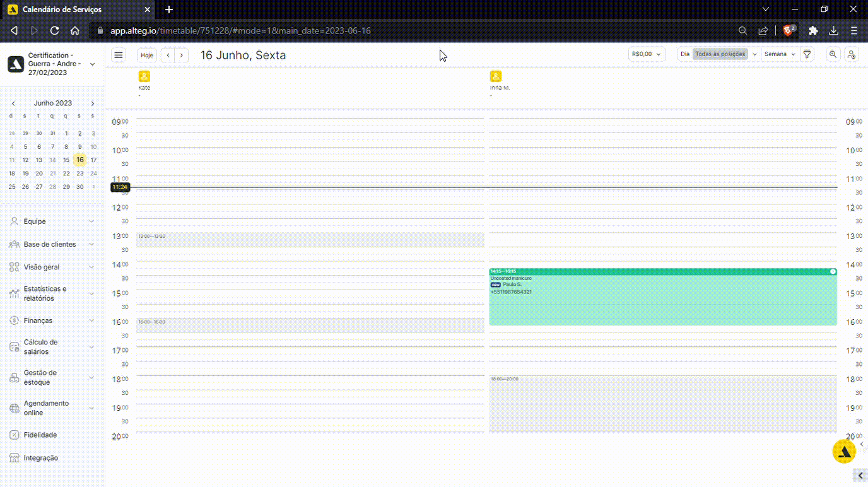Open the staff settings icon in toolbar
Viewport: 868px width, 487px height.
pos(852,54)
